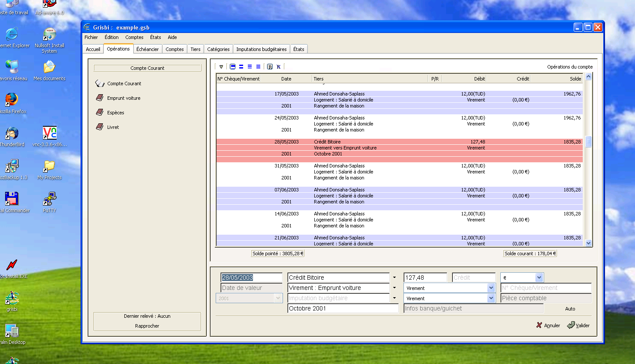Click the debit amount field showing 127,48
Viewport: 635px width, 364px height.
(x=425, y=277)
